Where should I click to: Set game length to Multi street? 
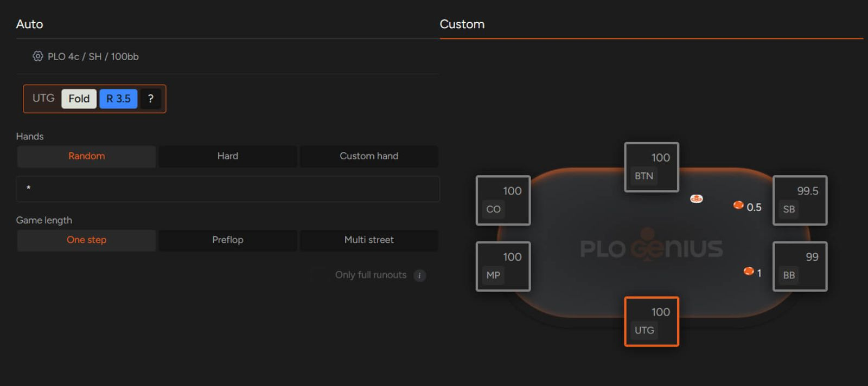tap(369, 240)
